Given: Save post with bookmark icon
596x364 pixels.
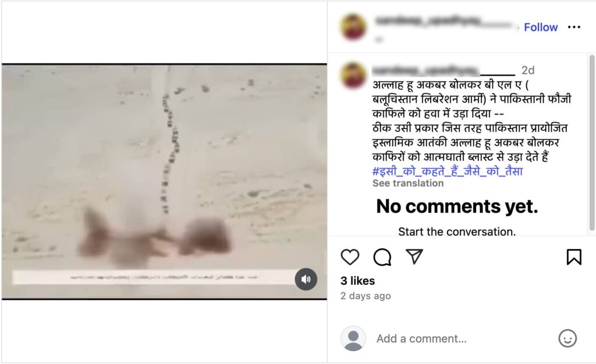Looking at the screenshot, I should tap(573, 257).
